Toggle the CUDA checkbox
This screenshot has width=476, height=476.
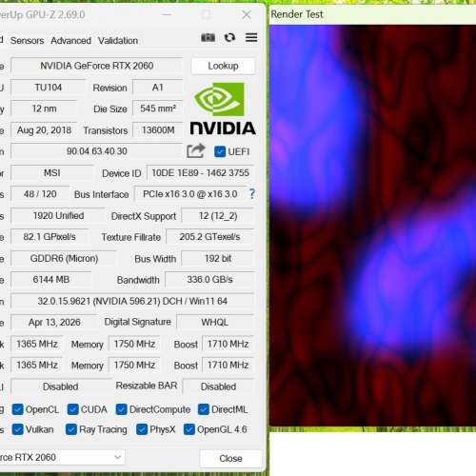73,409
